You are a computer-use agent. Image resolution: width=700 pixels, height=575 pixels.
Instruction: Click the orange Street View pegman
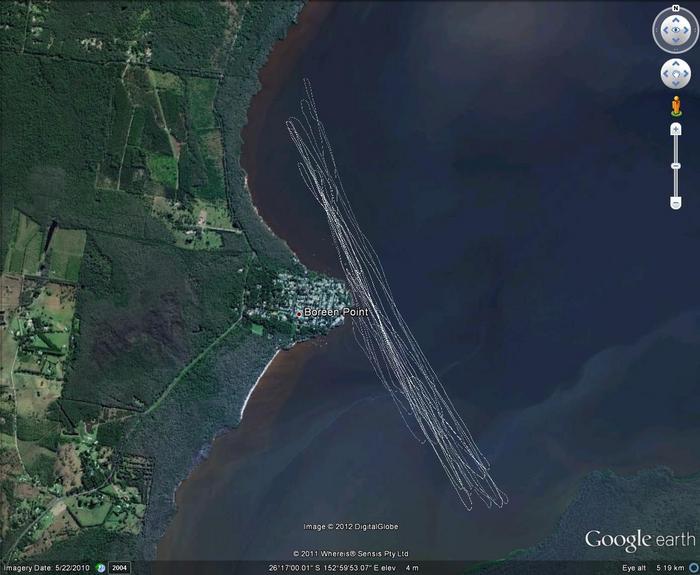pyautogui.click(x=675, y=106)
